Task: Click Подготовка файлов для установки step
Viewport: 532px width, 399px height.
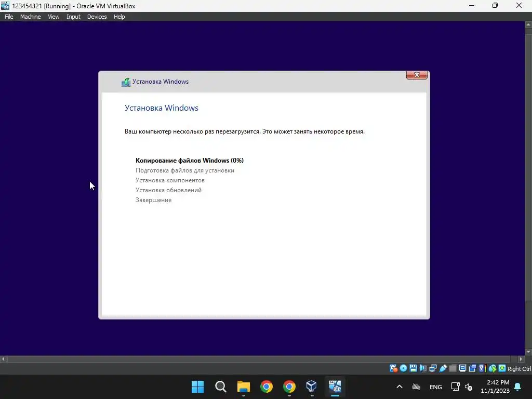Action: 185,170
